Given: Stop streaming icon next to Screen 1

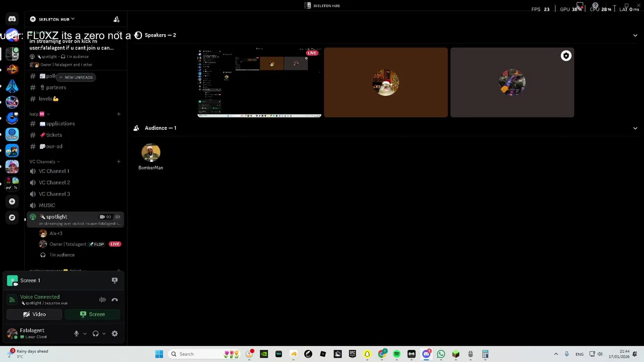Looking at the screenshot, I should pyautogui.click(x=115, y=280).
